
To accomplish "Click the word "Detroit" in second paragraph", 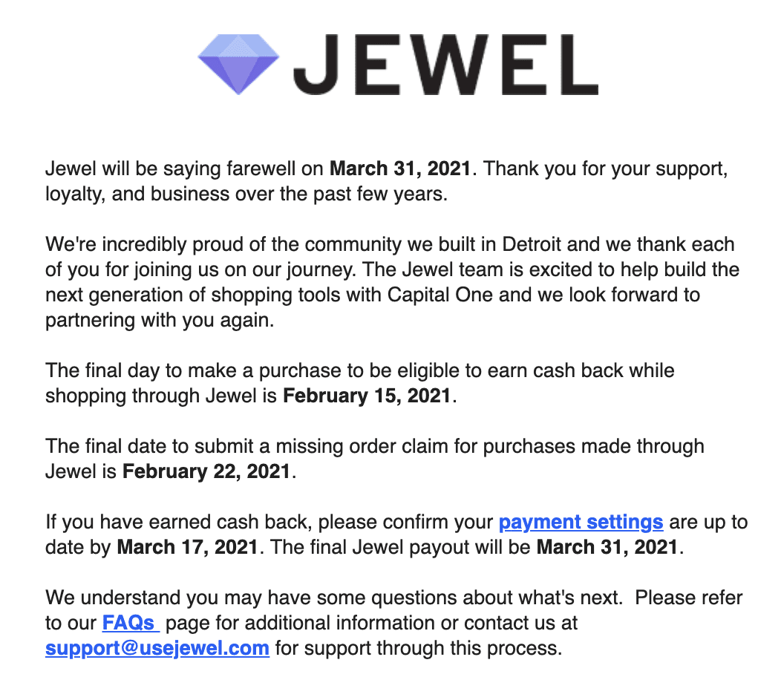I will tap(538, 243).
